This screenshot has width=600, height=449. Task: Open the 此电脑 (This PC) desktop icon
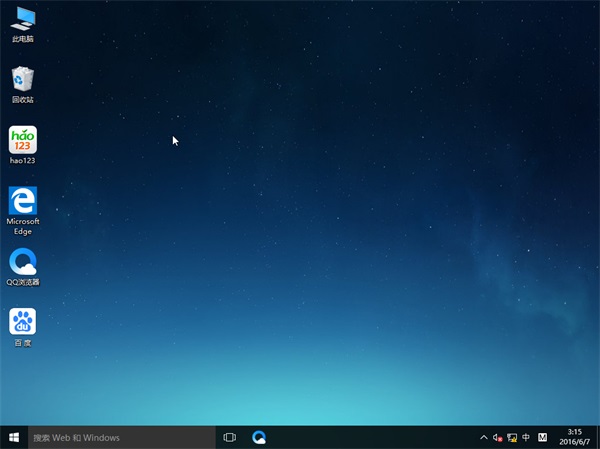click(22, 19)
